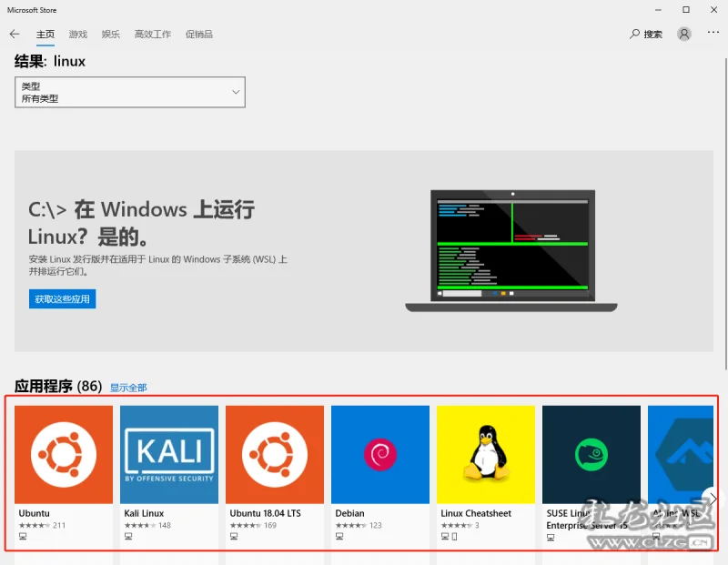This screenshot has width=728, height=565.
Task: Click the 获取这些应用 button
Action: [x=62, y=299]
